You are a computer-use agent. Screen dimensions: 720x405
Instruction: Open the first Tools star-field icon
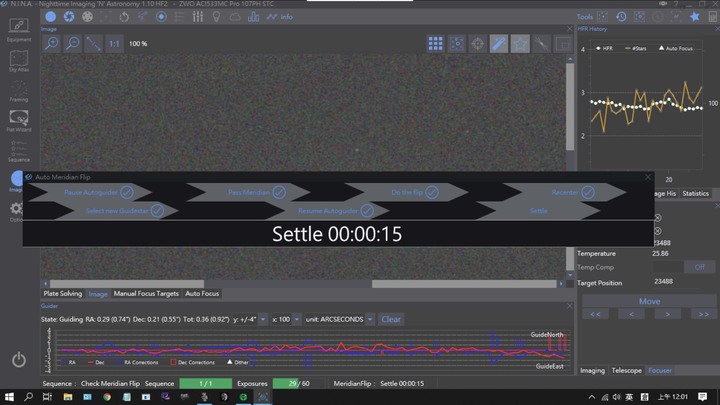[x=602, y=17]
